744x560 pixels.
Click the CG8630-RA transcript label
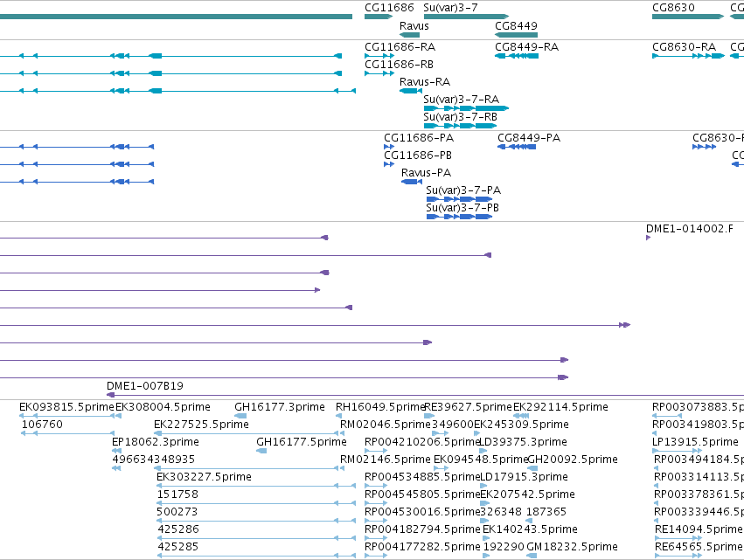[684, 47]
